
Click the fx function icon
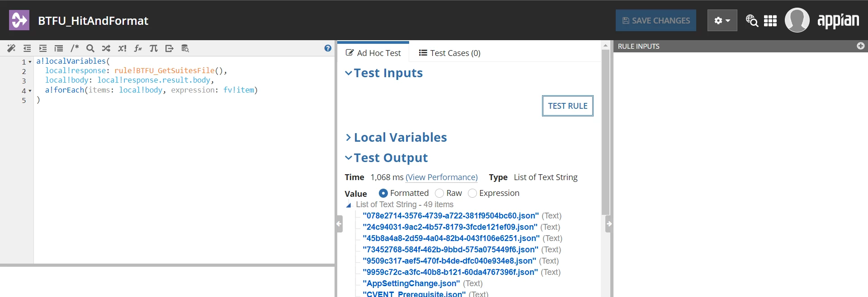coord(138,48)
